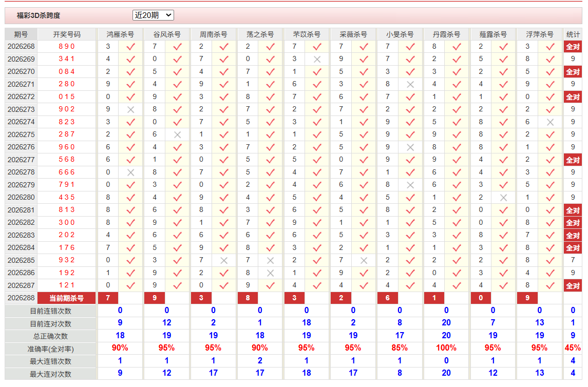Click the cross mark for 周南杀号 in row 2026285
This screenshot has height=387, width=588.
[x=224, y=260]
